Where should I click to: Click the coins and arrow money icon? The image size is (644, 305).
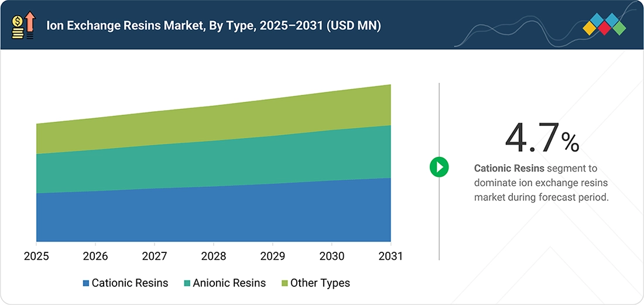click(25, 25)
